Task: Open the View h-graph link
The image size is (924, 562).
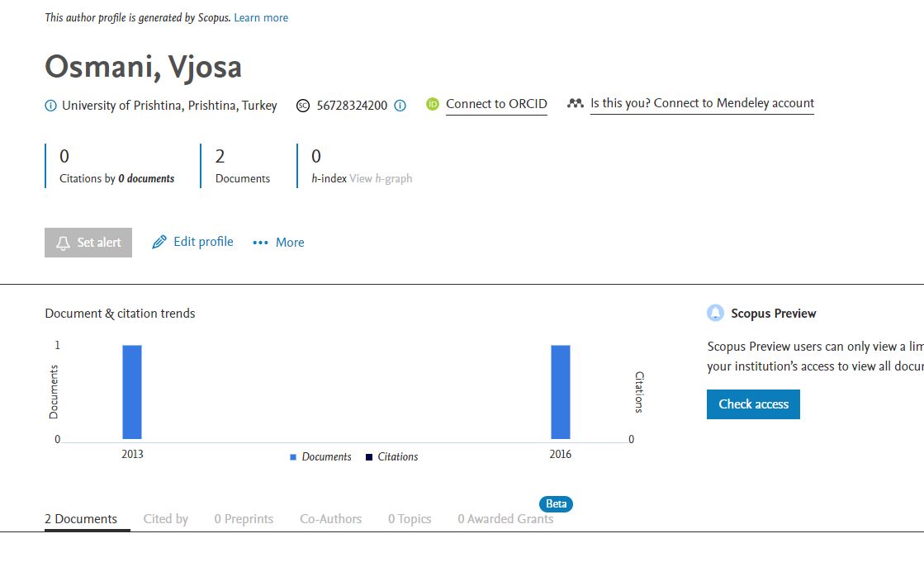Action: pyautogui.click(x=381, y=178)
